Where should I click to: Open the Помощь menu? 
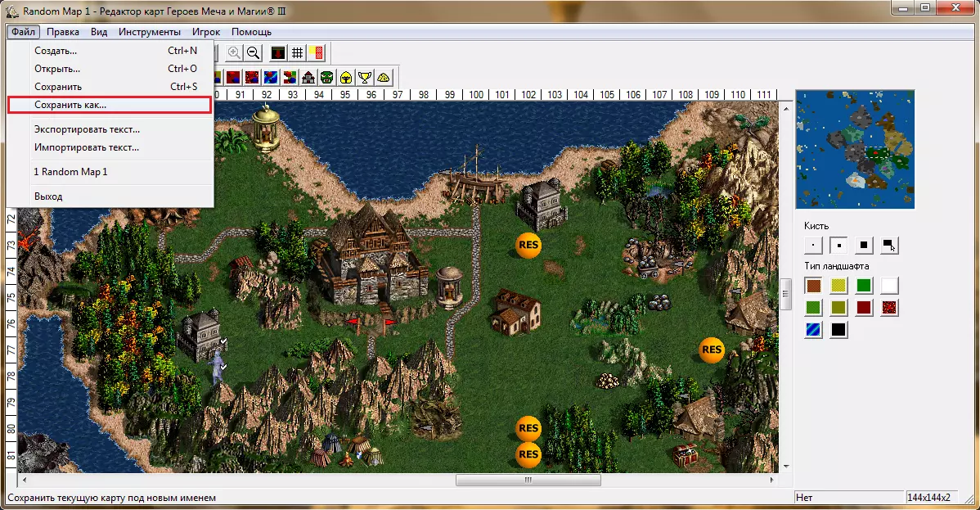pos(251,31)
